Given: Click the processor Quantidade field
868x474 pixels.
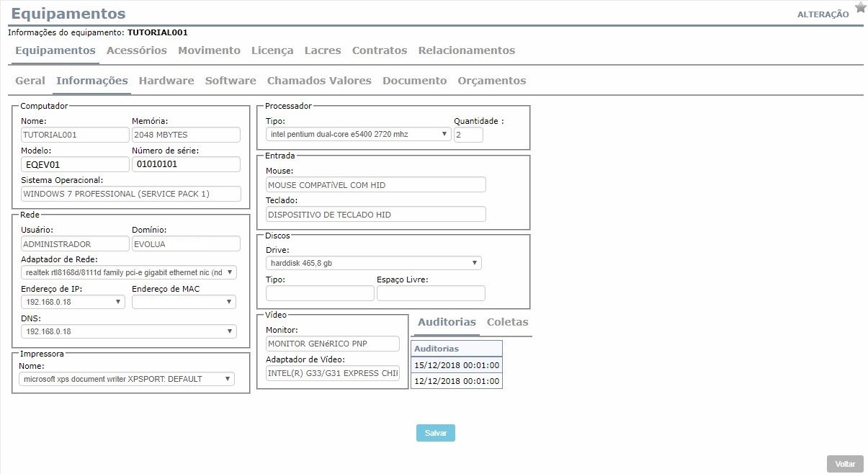Looking at the screenshot, I should point(468,134).
